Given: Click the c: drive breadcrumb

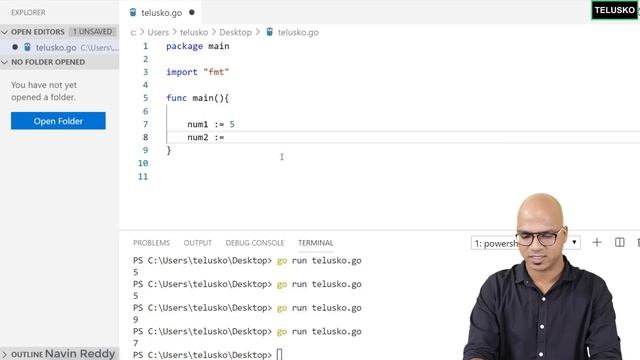Looking at the screenshot, I should 133,32.
